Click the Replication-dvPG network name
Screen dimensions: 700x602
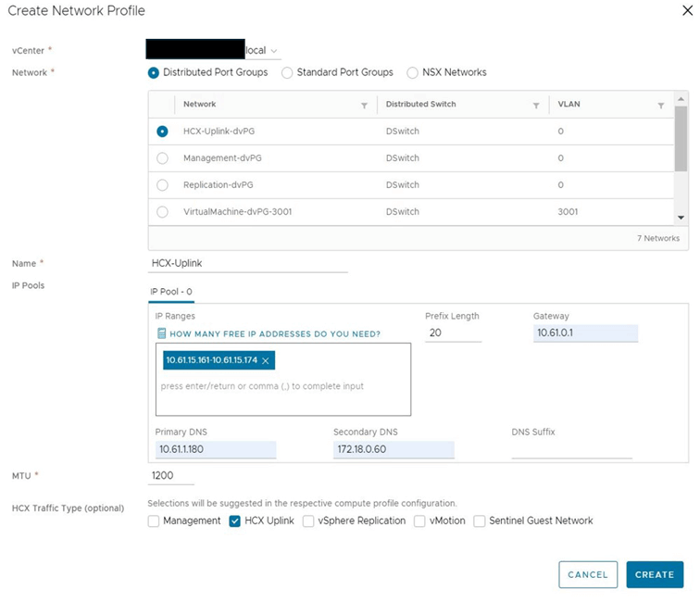click(219, 185)
